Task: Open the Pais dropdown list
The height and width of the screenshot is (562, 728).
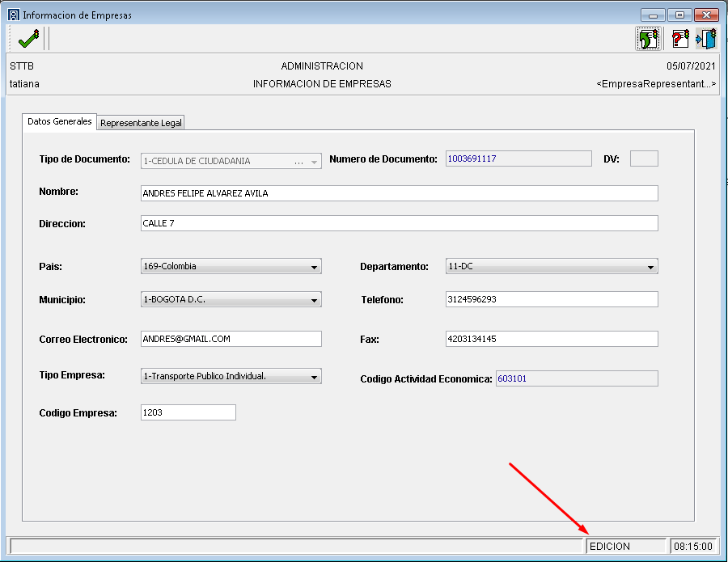Action: (x=314, y=267)
